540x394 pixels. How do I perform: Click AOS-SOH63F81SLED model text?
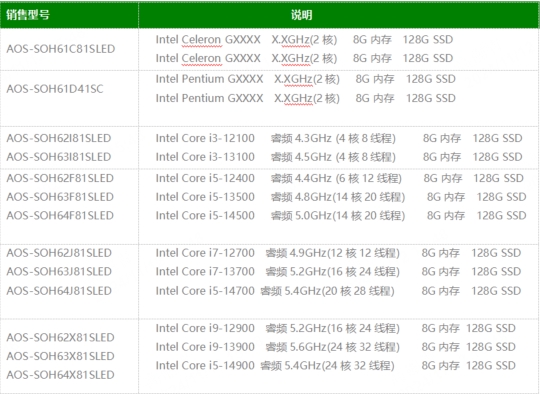tap(60, 197)
